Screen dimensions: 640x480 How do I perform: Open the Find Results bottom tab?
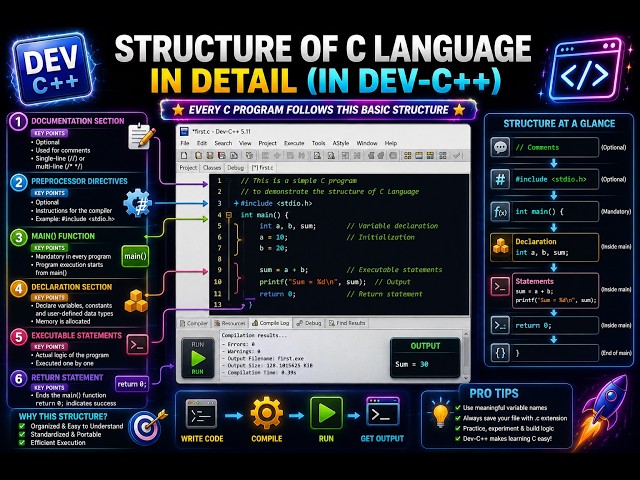tap(347, 323)
